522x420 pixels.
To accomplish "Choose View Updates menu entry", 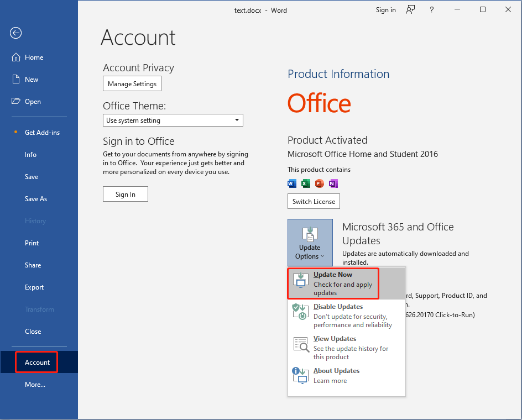I will click(x=346, y=348).
